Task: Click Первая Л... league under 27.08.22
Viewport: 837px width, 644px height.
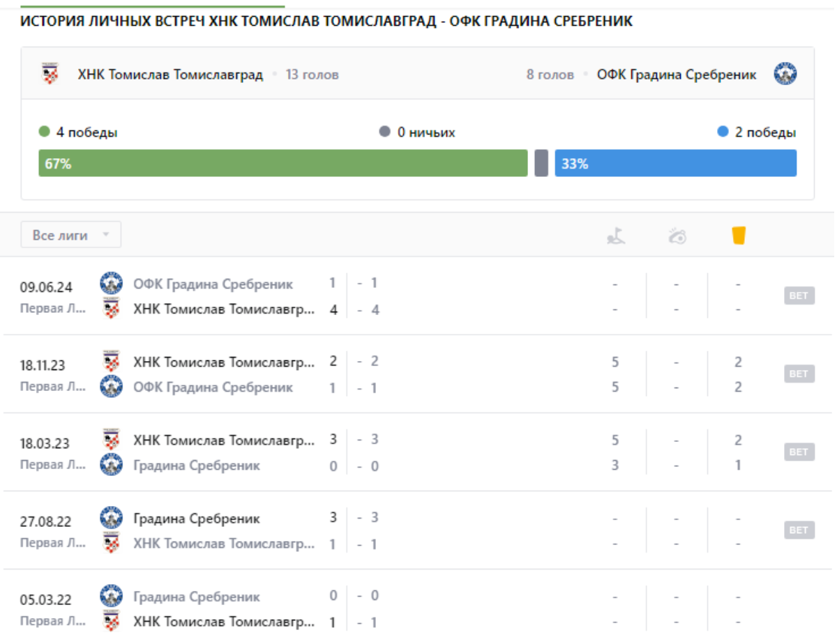Action: [52, 542]
